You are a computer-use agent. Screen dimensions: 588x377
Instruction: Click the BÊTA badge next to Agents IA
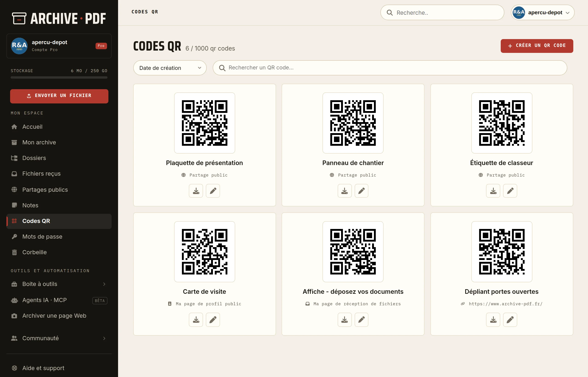[x=100, y=301]
